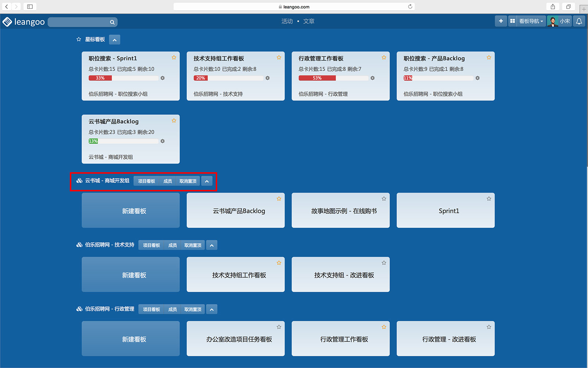
Task: Click the plus icon to create new
Action: pos(501,21)
